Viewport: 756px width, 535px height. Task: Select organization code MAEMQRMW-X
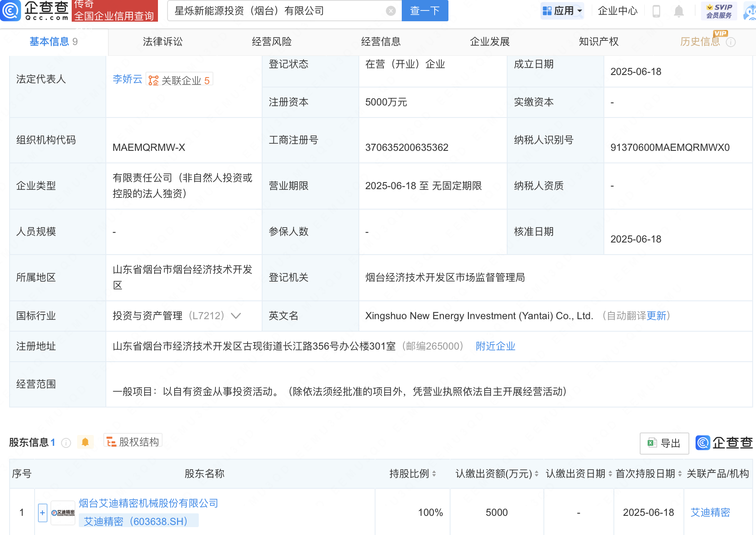click(149, 147)
